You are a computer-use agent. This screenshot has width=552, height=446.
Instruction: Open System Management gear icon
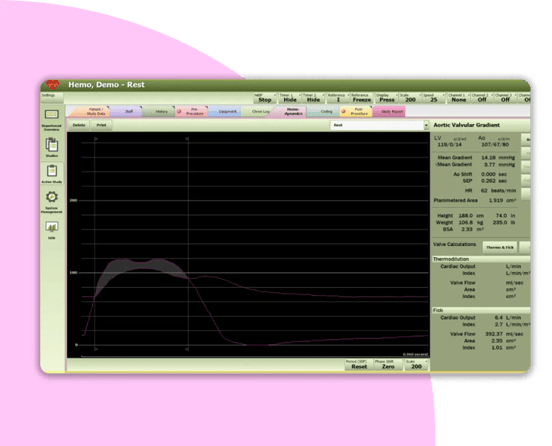coord(52,197)
